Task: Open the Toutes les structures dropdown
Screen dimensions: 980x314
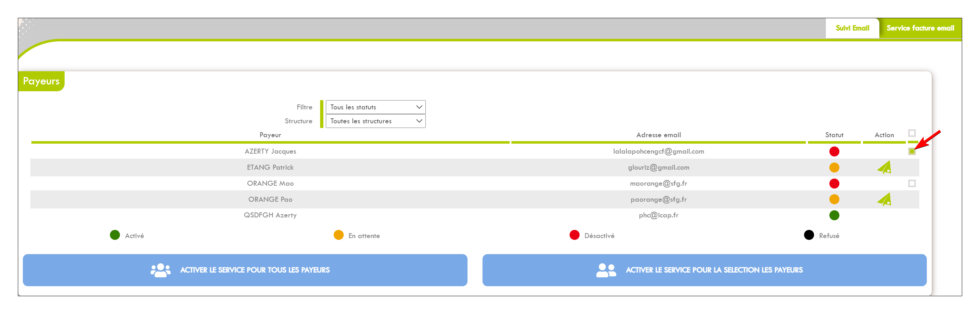Action: (x=375, y=121)
